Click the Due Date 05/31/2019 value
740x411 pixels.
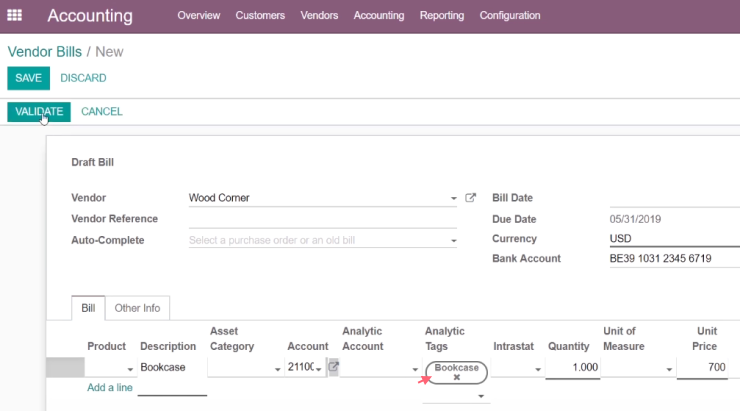click(635, 219)
